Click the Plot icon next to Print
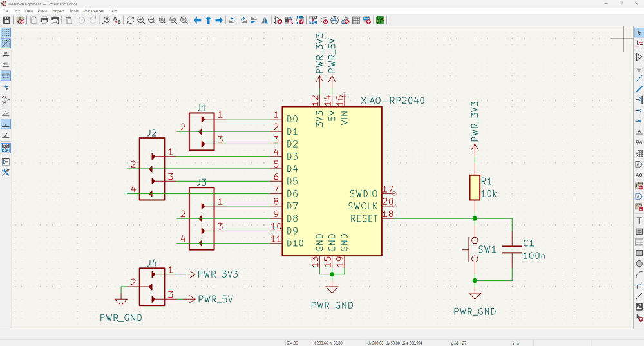The image size is (644, 346). click(x=55, y=20)
